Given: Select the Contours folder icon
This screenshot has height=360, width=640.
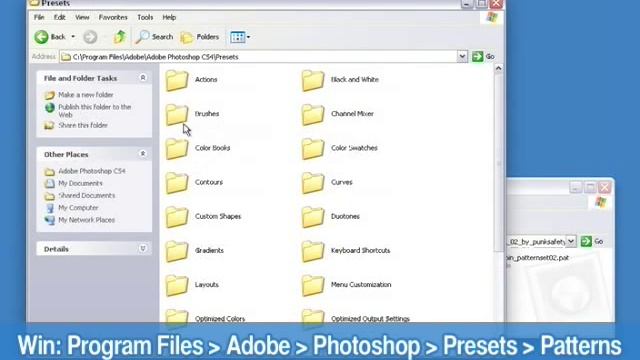Looking at the screenshot, I should pyautogui.click(x=177, y=182).
